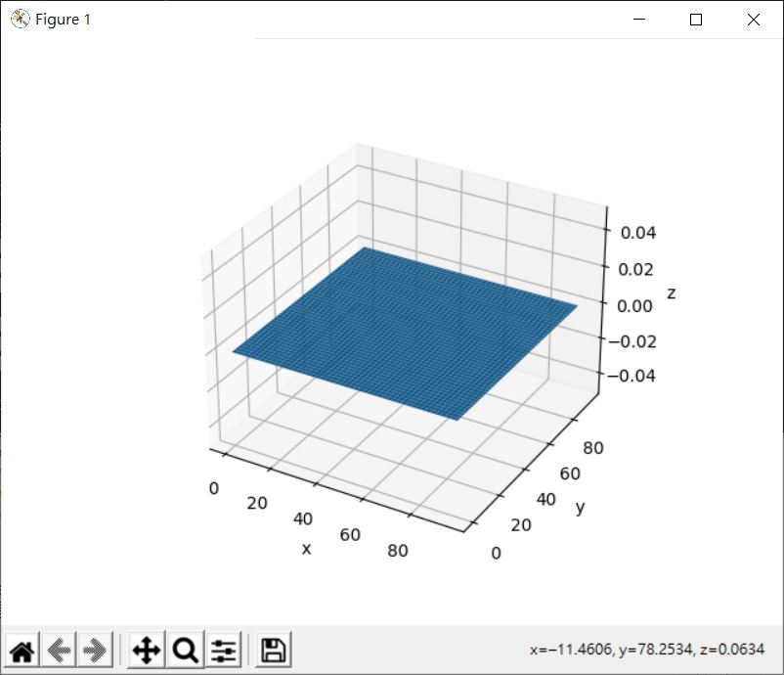Image resolution: width=784 pixels, height=675 pixels.
Task: Click the cursor coordinates readout in toolbar
Action: pyautogui.click(x=647, y=650)
